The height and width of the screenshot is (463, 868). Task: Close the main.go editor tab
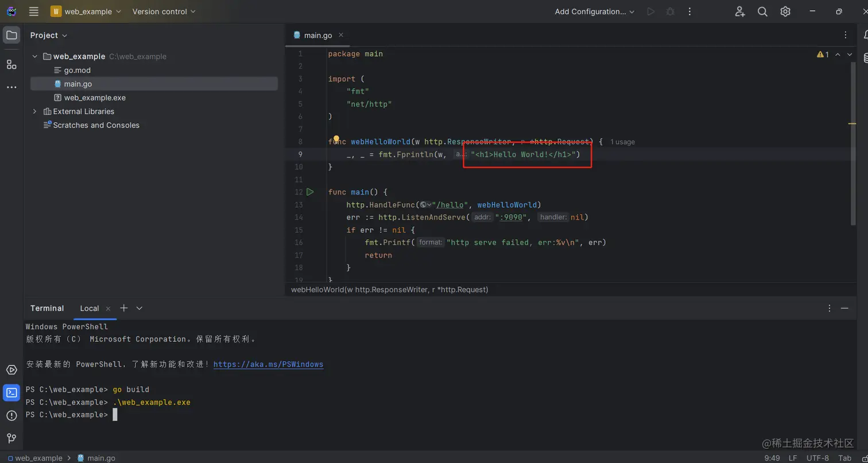pyautogui.click(x=341, y=35)
